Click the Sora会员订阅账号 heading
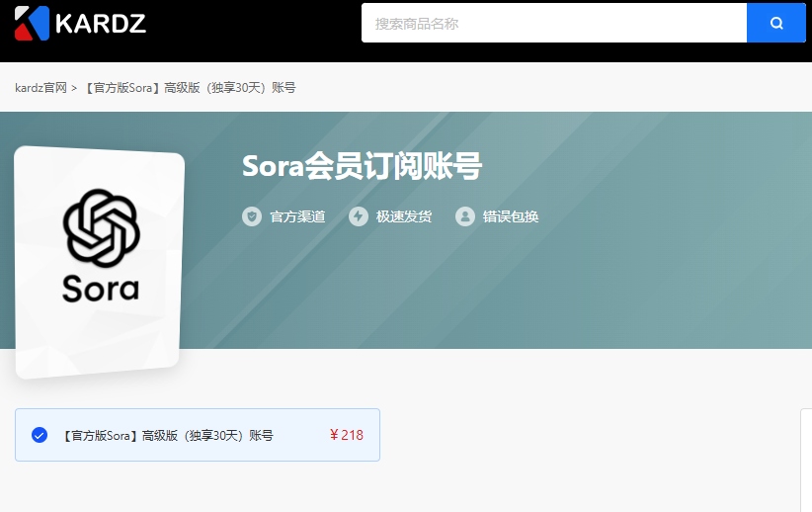Screen dimensions: 812x512 pos(362,166)
